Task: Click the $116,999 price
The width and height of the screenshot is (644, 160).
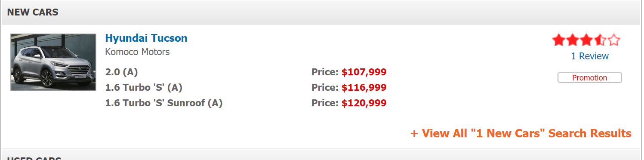Action: (x=364, y=87)
